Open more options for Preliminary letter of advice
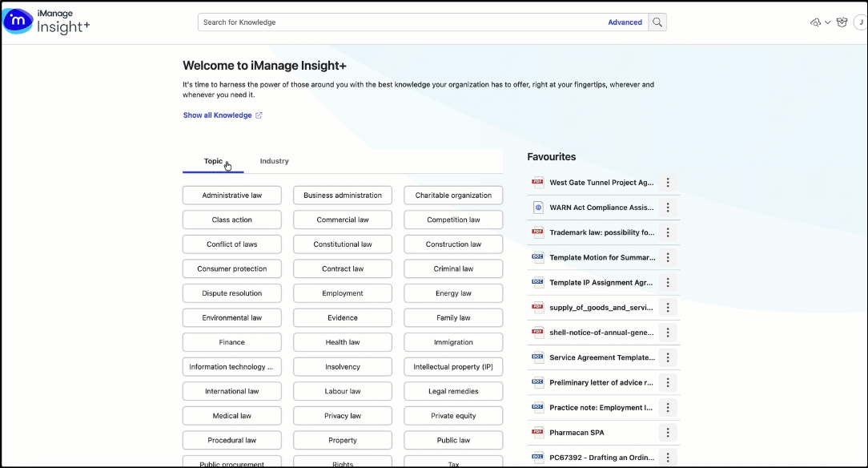This screenshot has height=468, width=868. tap(668, 382)
